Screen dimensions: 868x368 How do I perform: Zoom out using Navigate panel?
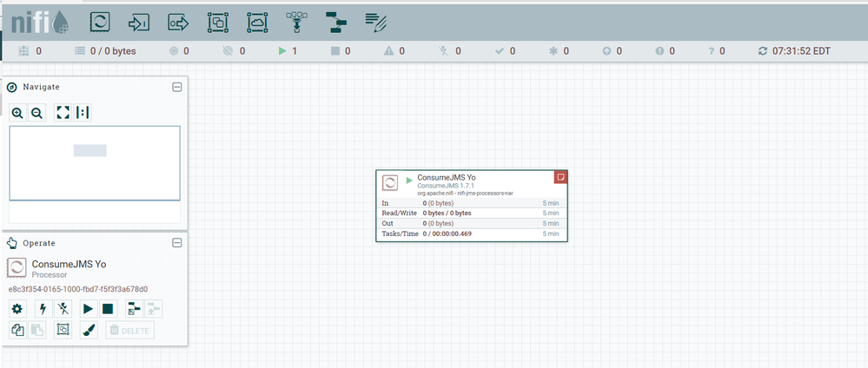point(36,113)
